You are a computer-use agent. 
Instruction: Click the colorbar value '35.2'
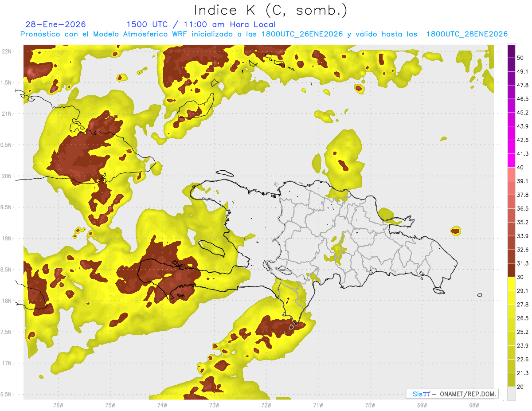pyautogui.click(x=523, y=222)
